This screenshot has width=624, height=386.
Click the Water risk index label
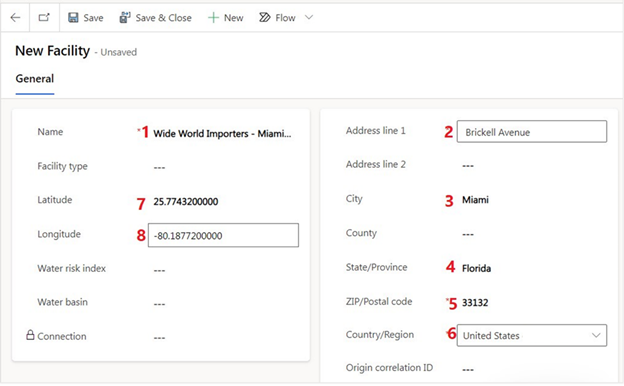pyautogui.click(x=72, y=268)
